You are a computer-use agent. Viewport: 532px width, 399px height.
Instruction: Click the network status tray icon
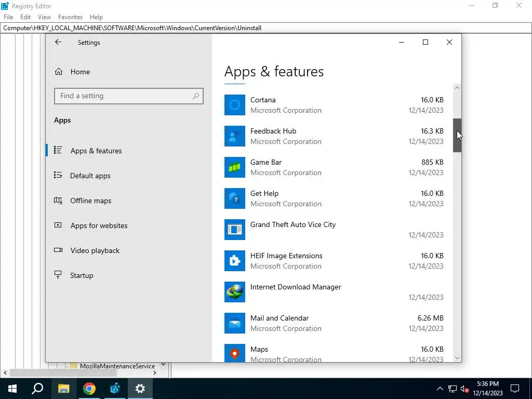point(453,389)
